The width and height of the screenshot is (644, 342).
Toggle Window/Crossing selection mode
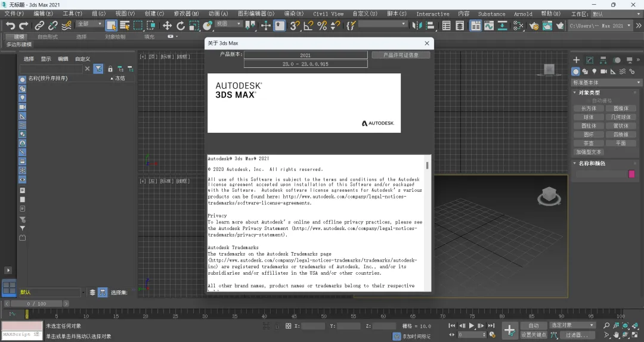click(151, 26)
